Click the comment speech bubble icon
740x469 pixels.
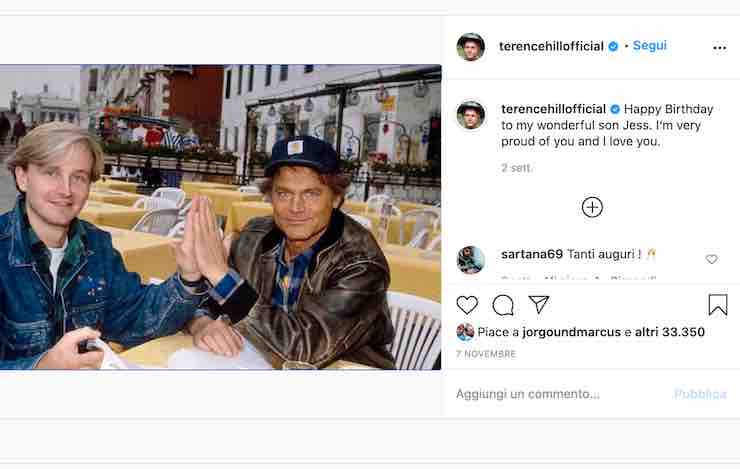[x=503, y=305]
